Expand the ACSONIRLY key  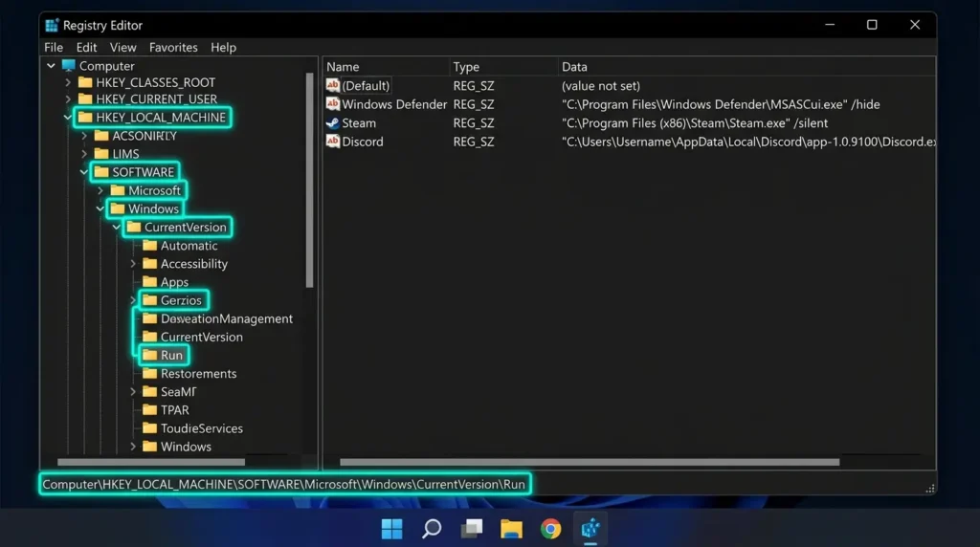pyautogui.click(x=84, y=136)
